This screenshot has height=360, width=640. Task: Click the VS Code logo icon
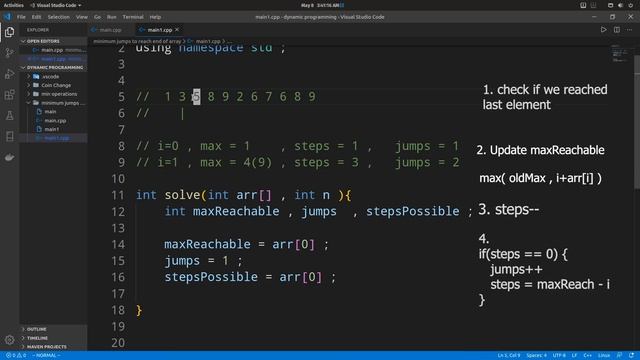pos(7,17)
